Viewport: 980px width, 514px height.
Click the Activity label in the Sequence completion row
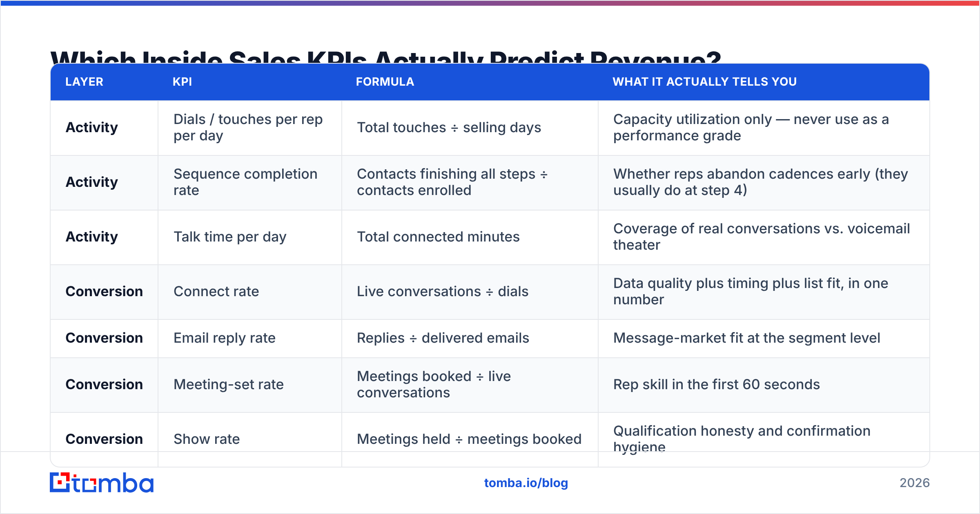tap(92, 182)
